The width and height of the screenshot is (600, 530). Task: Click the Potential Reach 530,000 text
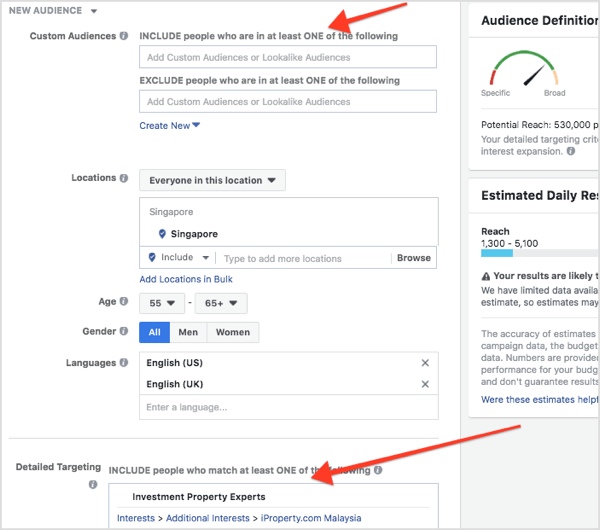pos(540,125)
